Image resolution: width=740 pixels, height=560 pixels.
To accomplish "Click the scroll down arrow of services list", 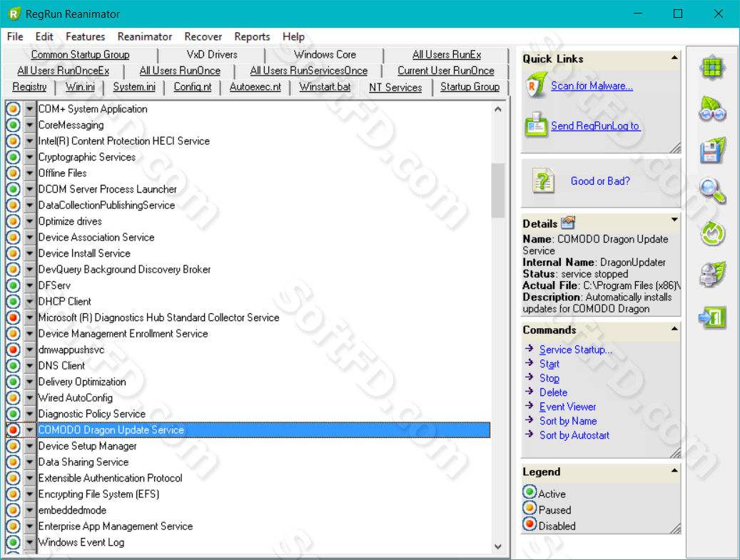I will click(497, 546).
